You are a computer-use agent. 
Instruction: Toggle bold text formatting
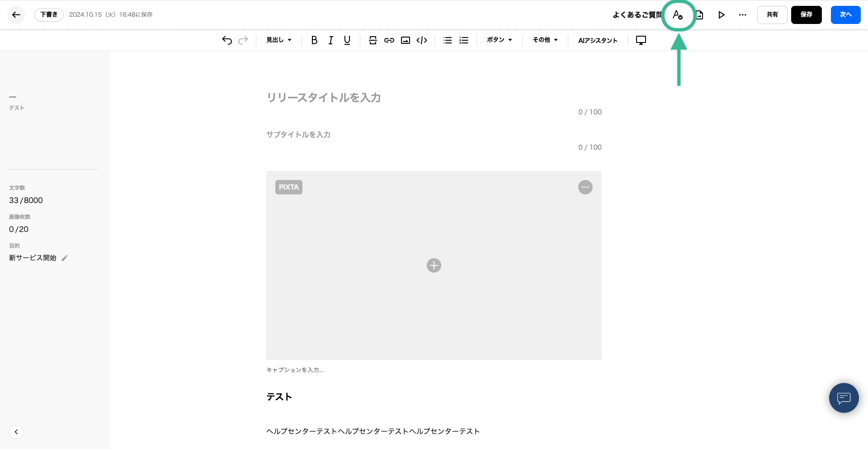pos(314,40)
